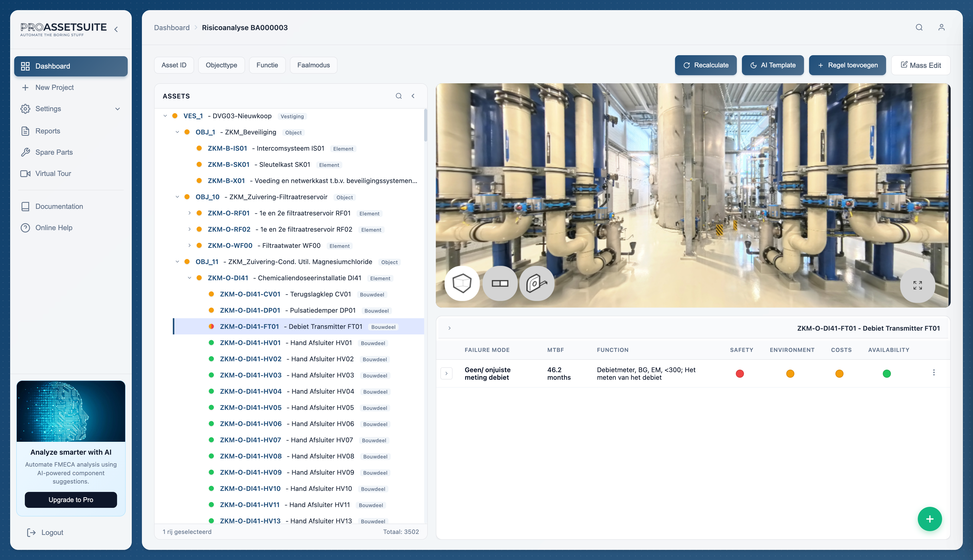Click the 3D cube view icon

462,284
